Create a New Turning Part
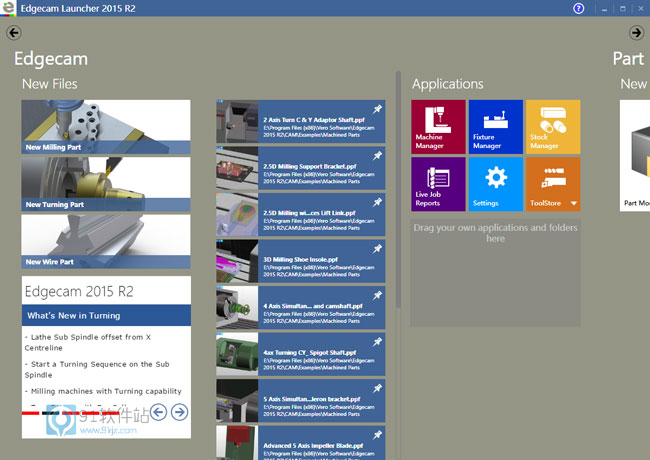Image resolution: width=650 pixels, height=460 pixels. (106, 184)
